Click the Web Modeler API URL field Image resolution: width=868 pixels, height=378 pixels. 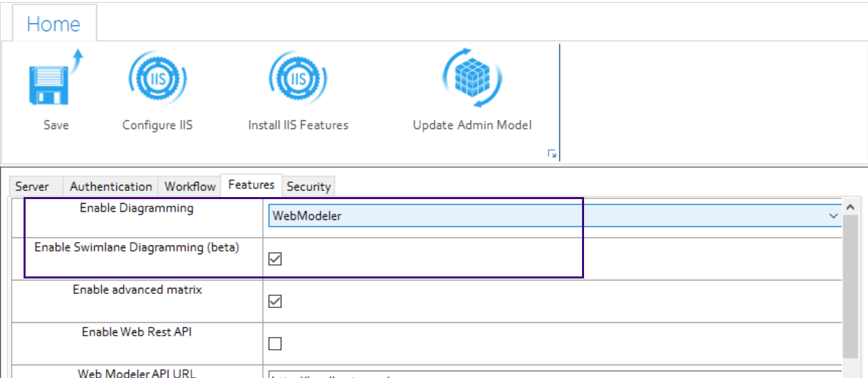point(552,374)
